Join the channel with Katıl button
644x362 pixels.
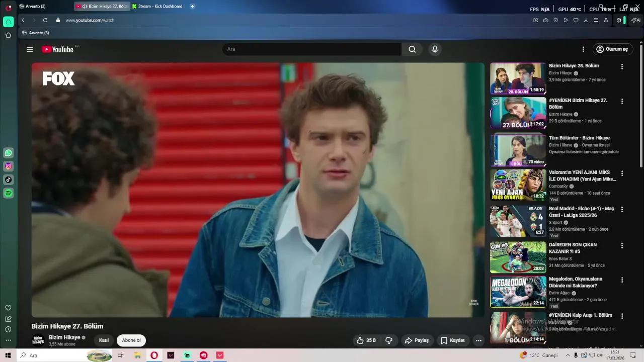point(104,340)
